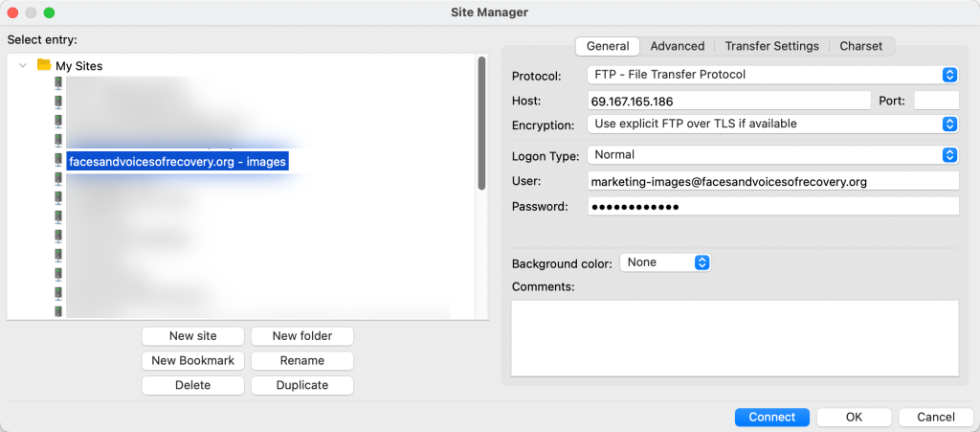
Task: Click the server icon beside facesandvoicesofrecovery.org - images
Action: (x=58, y=162)
